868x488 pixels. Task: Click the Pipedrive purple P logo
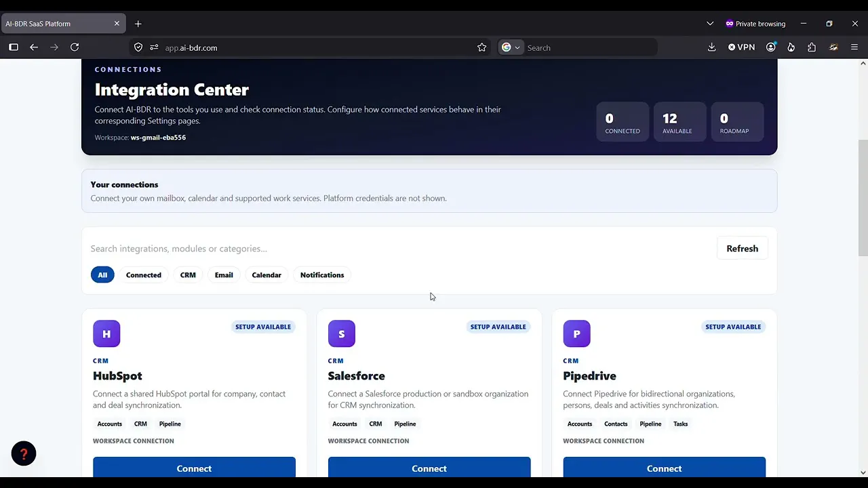tap(576, 333)
